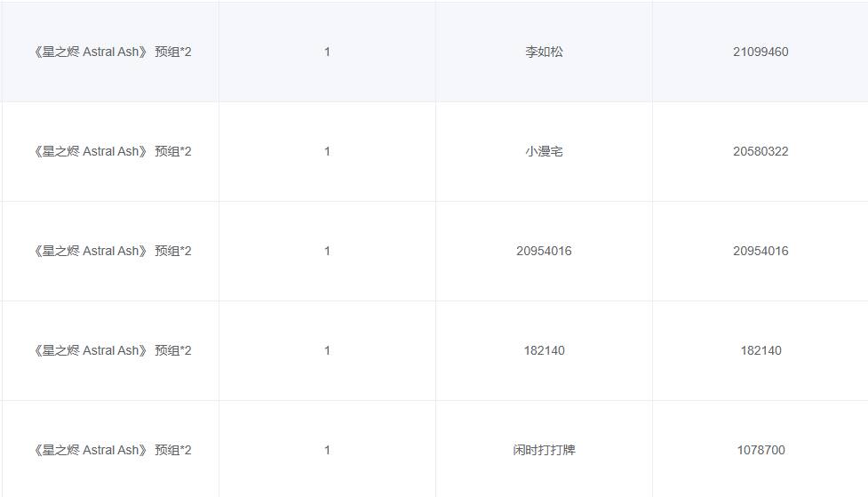The width and height of the screenshot is (868, 497).
Task: Click the 20954016 cell in last column
Action: 760,251
